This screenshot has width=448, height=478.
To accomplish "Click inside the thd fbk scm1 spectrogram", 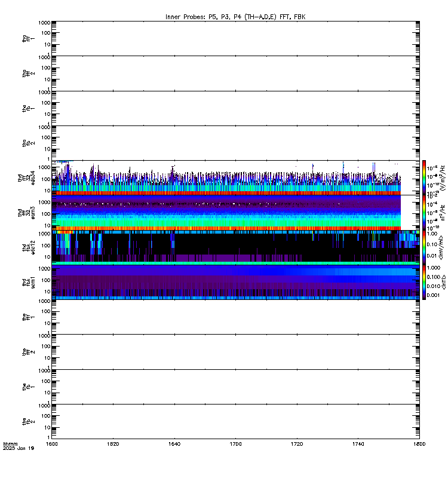I will tap(235, 282).
